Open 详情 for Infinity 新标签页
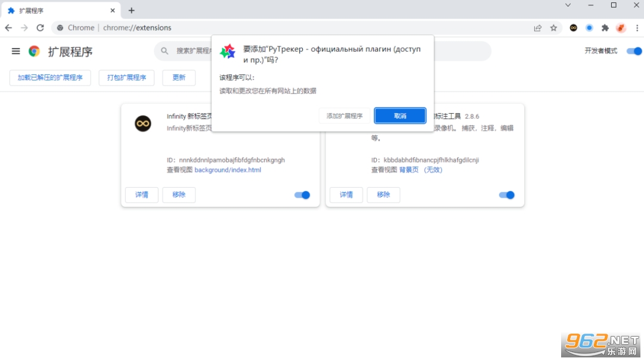This screenshot has height=361, width=644. point(142,195)
